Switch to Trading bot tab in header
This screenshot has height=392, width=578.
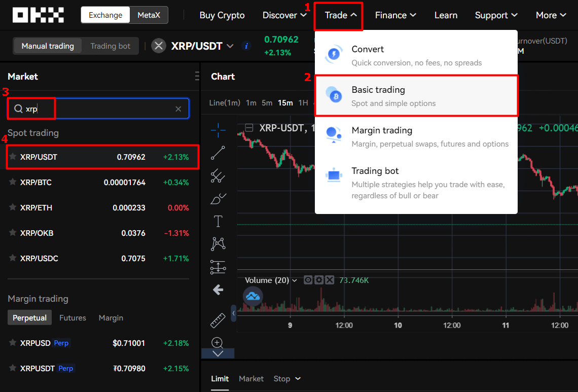pyautogui.click(x=110, y=46)
